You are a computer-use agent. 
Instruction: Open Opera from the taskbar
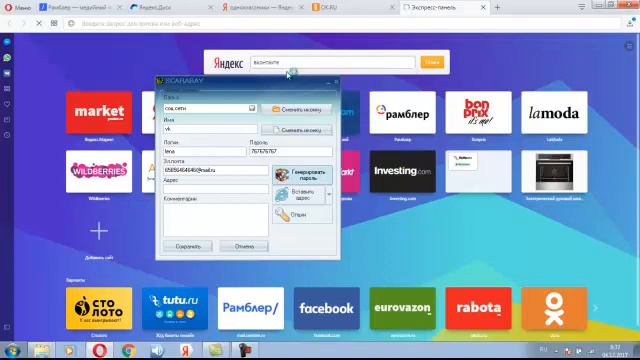pos(100,351)
